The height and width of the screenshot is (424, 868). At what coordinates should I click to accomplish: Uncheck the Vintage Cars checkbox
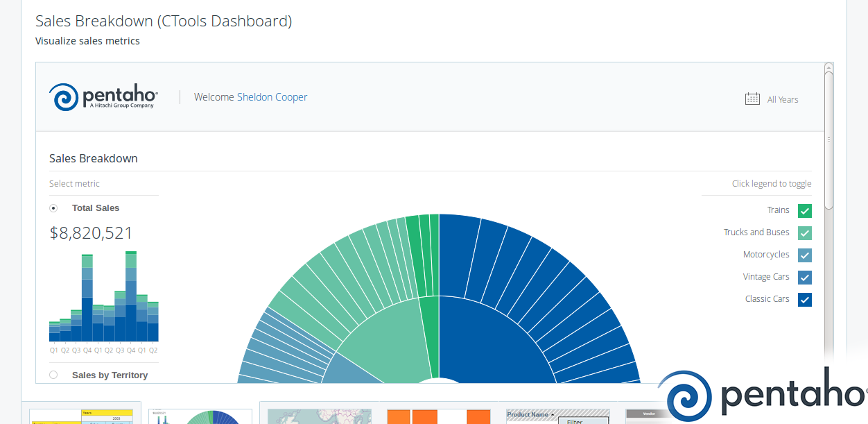pyautogui.click(x=804, y=277)
